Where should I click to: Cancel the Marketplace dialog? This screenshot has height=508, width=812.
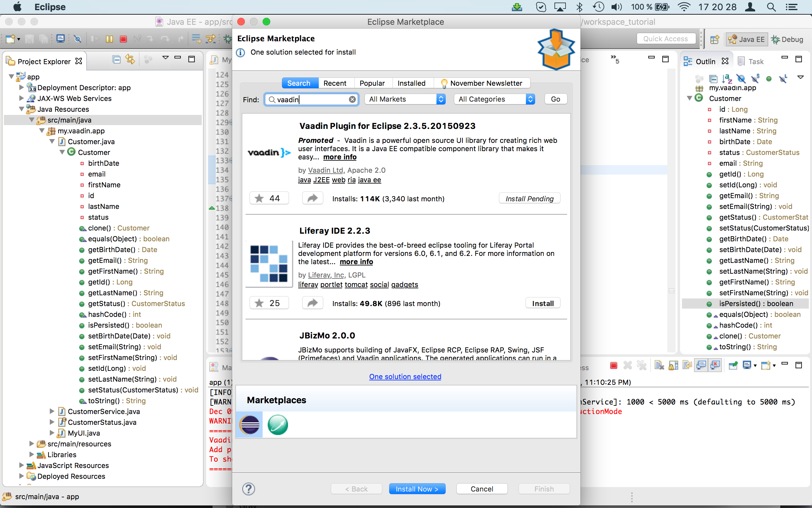click(482, 489)
